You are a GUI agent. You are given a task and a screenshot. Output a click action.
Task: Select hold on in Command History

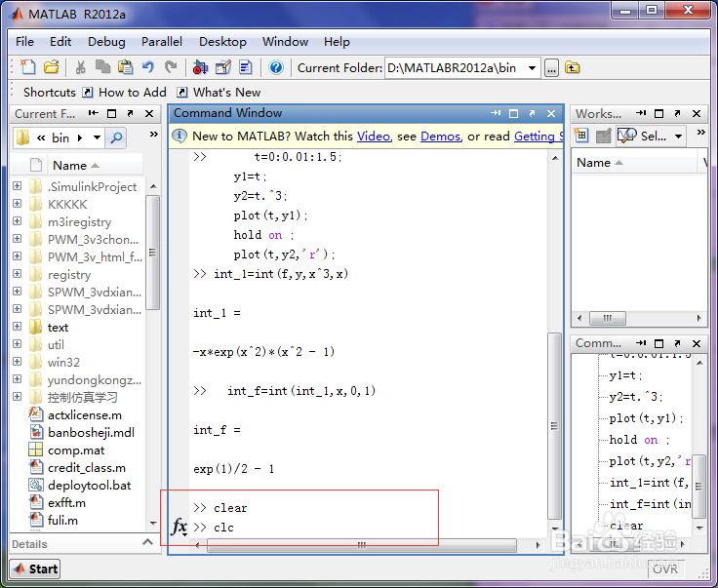coord(639,440)
